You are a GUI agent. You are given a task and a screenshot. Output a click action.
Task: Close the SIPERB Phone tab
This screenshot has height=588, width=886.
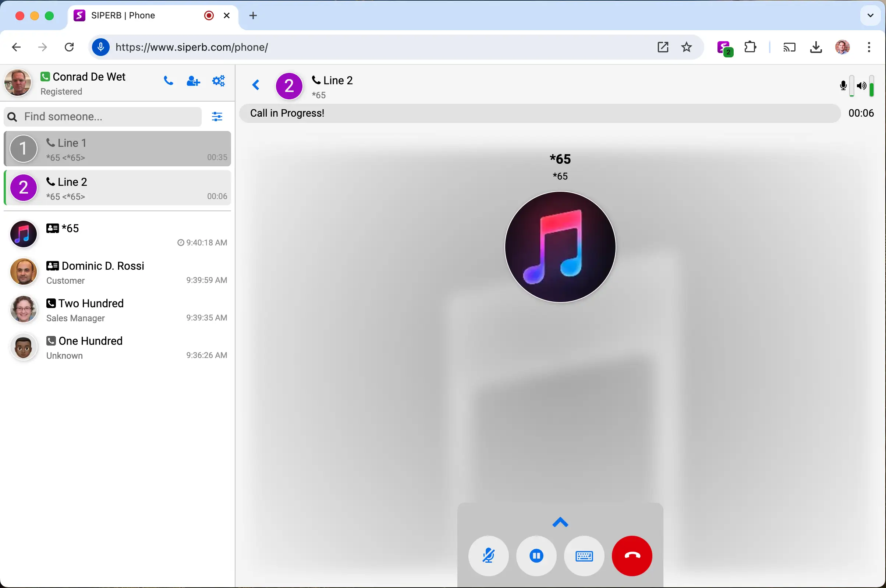(x=227, y=15)
